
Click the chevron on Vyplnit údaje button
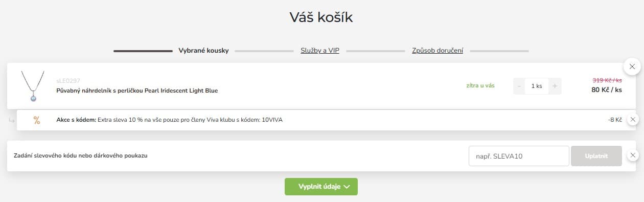pyautogui.click(x=347, y=187)
